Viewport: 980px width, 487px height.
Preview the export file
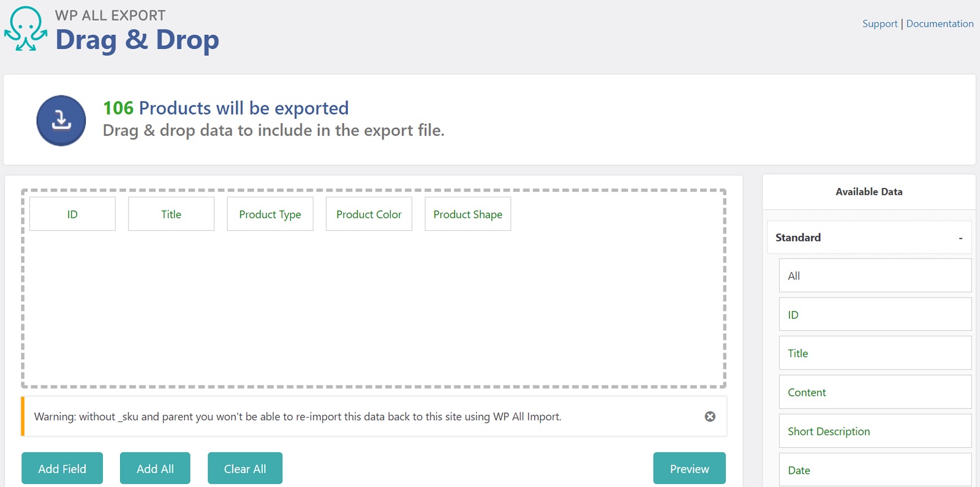689,469
